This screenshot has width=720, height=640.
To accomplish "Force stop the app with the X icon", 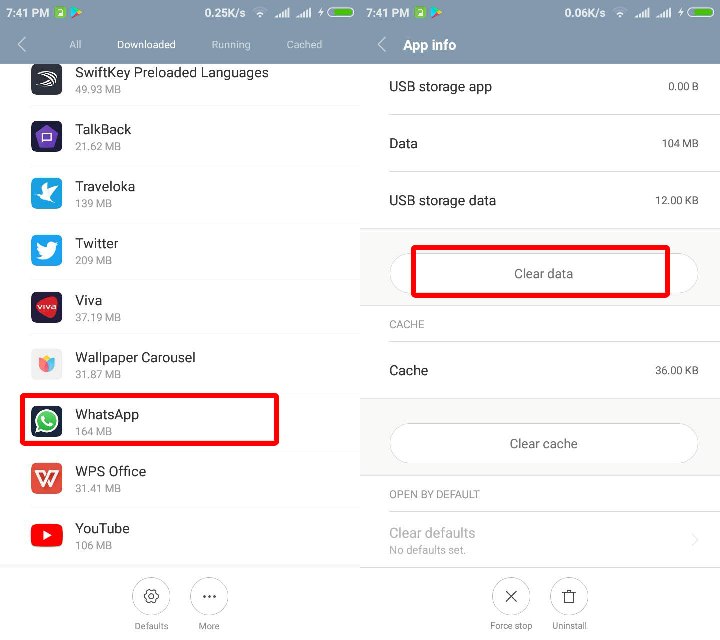I will [511, 596].
